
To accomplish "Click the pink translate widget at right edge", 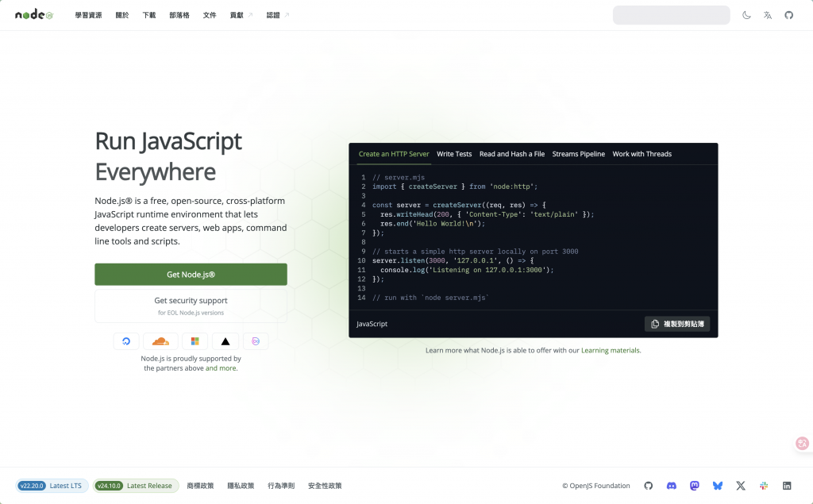I will 803,444.
